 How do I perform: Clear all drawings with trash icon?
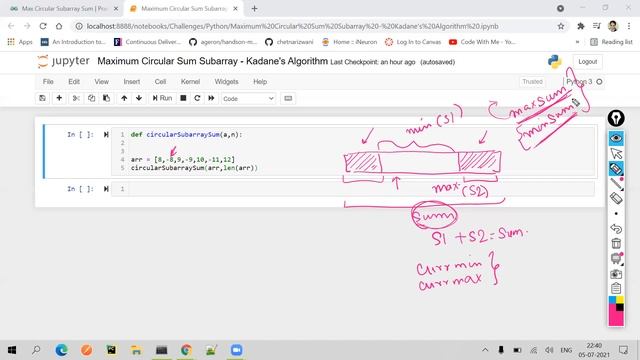tap(616, 244)
